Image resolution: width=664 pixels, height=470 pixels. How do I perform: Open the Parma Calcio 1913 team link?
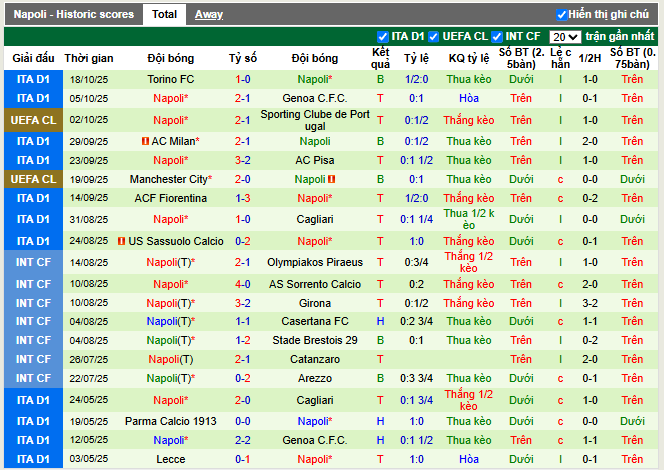[x=171, y=421]
